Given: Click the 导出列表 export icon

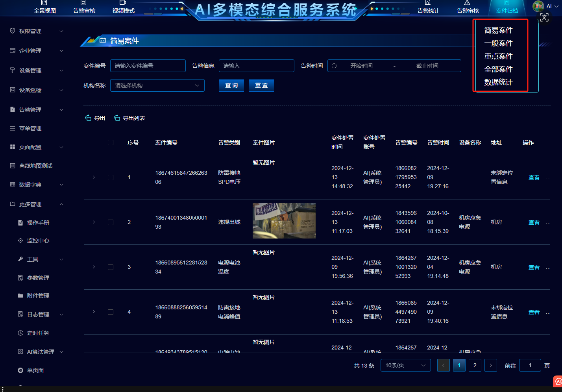Looking at the screenshot, I should (117, 118).
